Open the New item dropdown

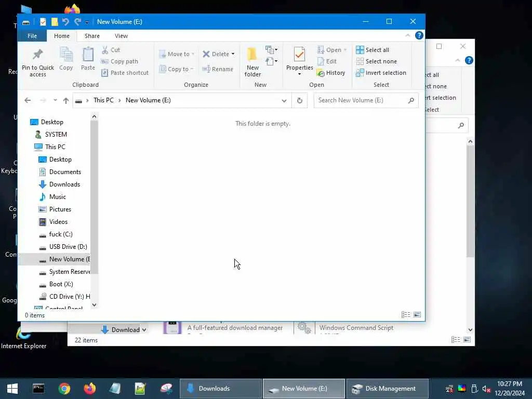271,50
